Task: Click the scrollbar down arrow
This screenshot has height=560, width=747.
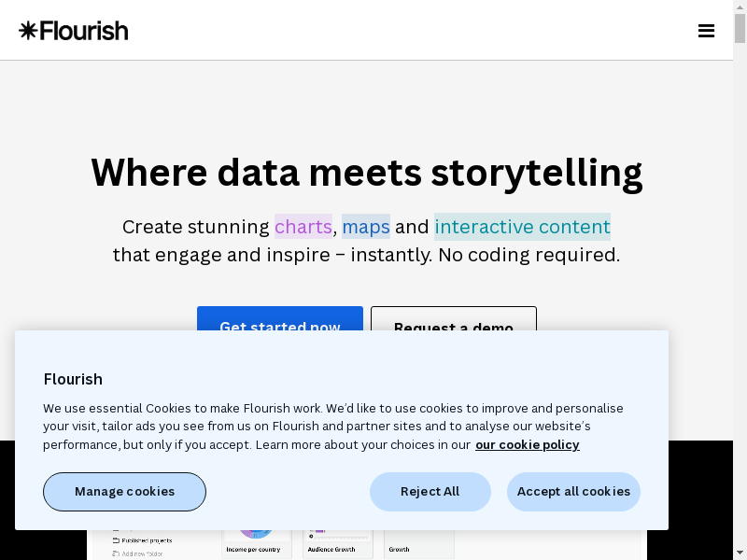Action: coord(740,553)
